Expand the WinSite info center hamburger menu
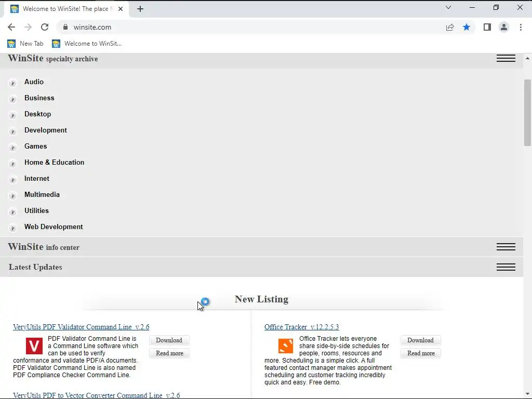The height and width of the screenshot is (399, 532). coord(506,247)
